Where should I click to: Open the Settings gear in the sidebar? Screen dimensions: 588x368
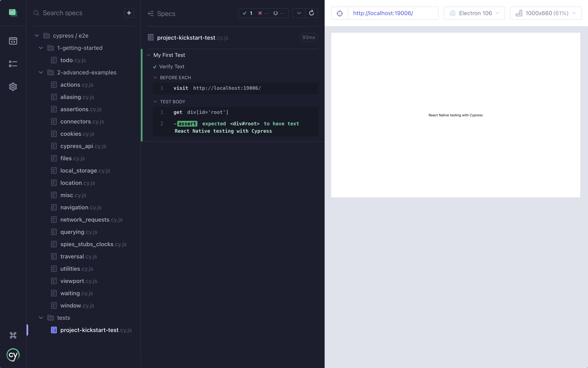13,87
